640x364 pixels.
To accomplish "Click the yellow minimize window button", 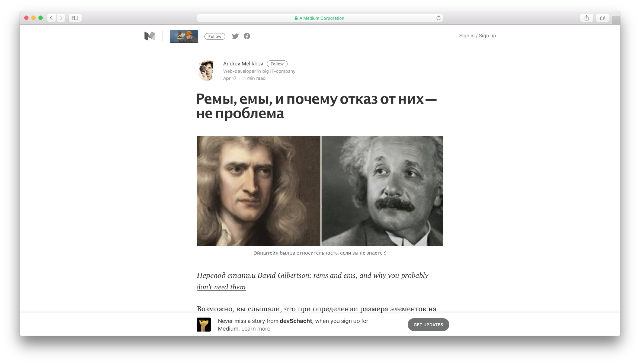I will pos(33,18).
